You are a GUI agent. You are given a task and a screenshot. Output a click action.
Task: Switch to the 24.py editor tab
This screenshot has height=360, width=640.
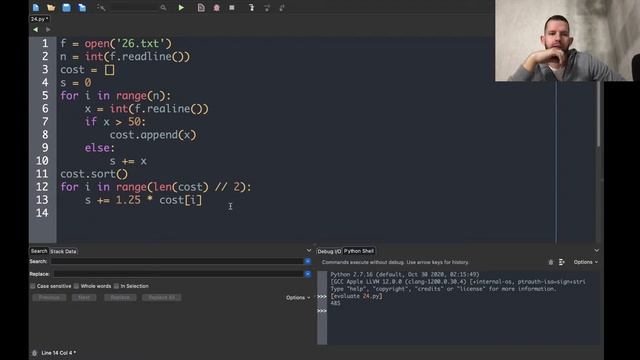40,19
